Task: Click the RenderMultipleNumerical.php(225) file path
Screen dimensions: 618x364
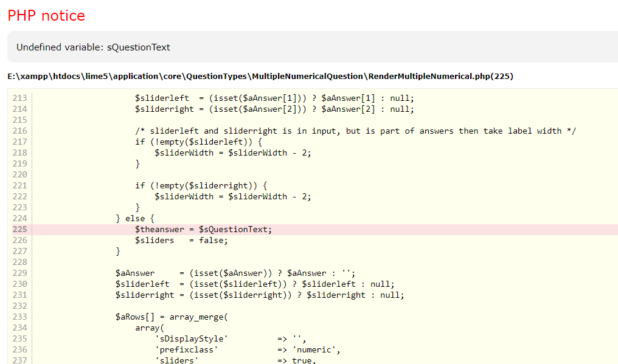Action: 260,76
